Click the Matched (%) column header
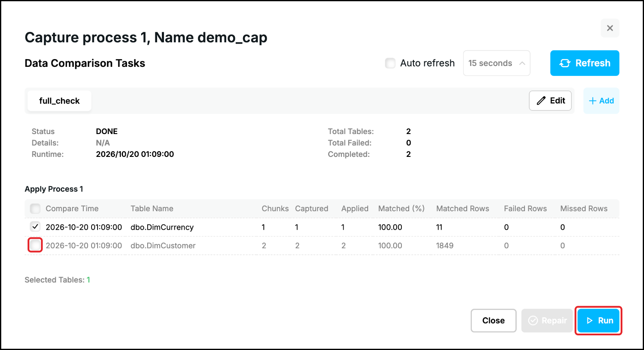Image resolution: width=644 pixels, height=350 pixels. (x=401, y=209)
